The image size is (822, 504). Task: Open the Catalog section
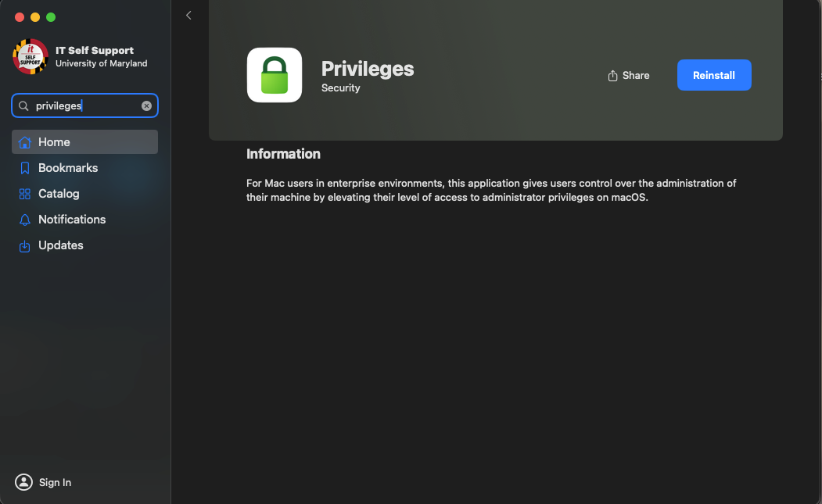tap(84, 194)
